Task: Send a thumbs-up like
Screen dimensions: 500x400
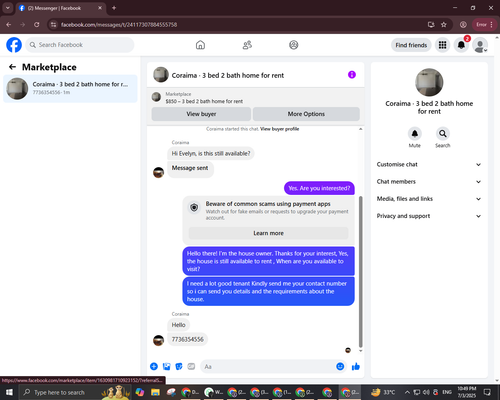Action: tap(356, 367)
